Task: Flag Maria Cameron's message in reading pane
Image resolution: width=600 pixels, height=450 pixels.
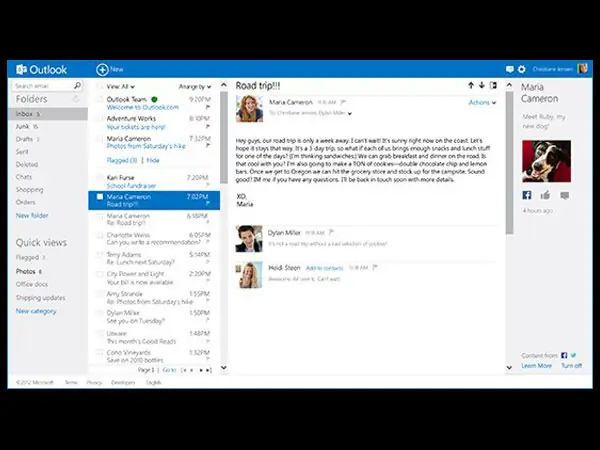Action: (x=343, y=102)
